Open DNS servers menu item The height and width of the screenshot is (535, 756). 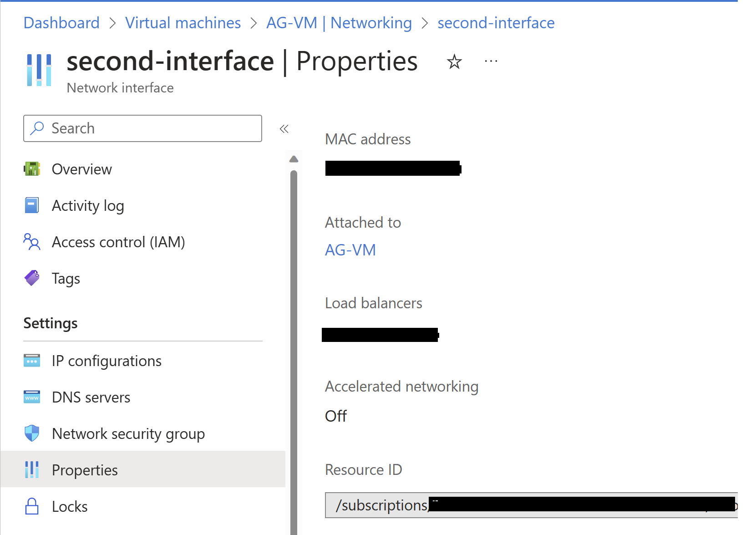(143, 397)
